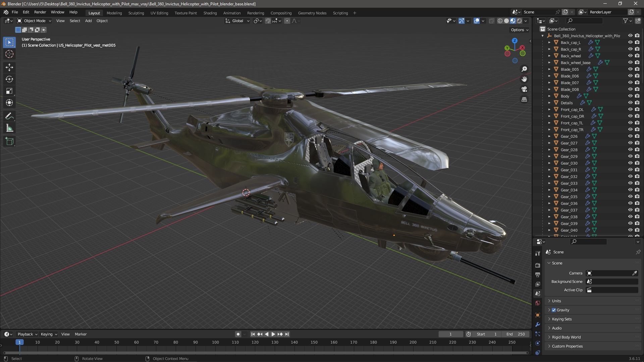Disable render for Blade_005 camera icon

(637, 69)
